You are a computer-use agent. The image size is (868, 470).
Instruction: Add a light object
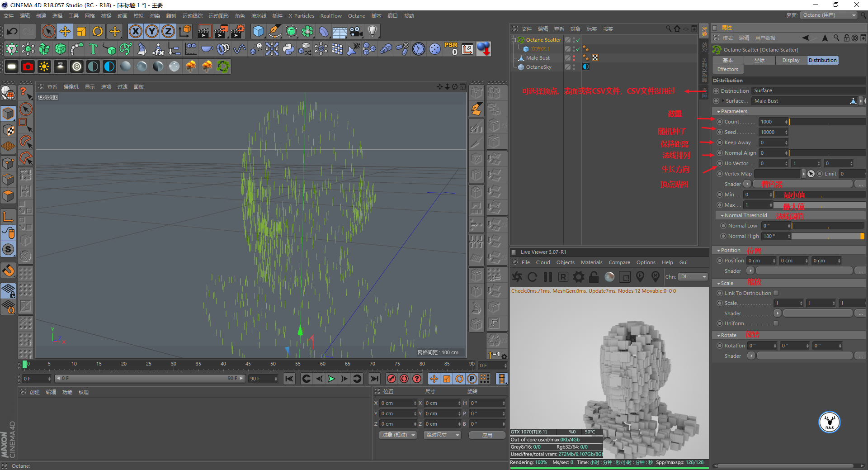[372, 31]
